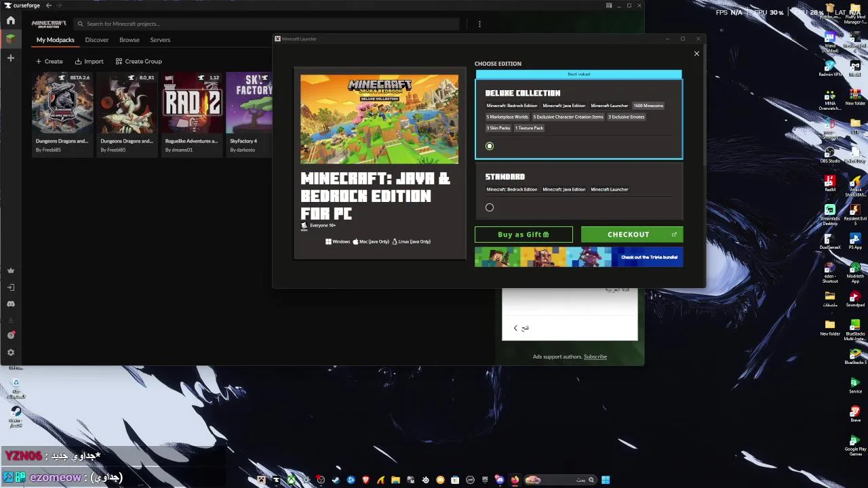Switch to the My Modpacks tab
The height and width of the screenshot is (488, 868).
[56, 40]
